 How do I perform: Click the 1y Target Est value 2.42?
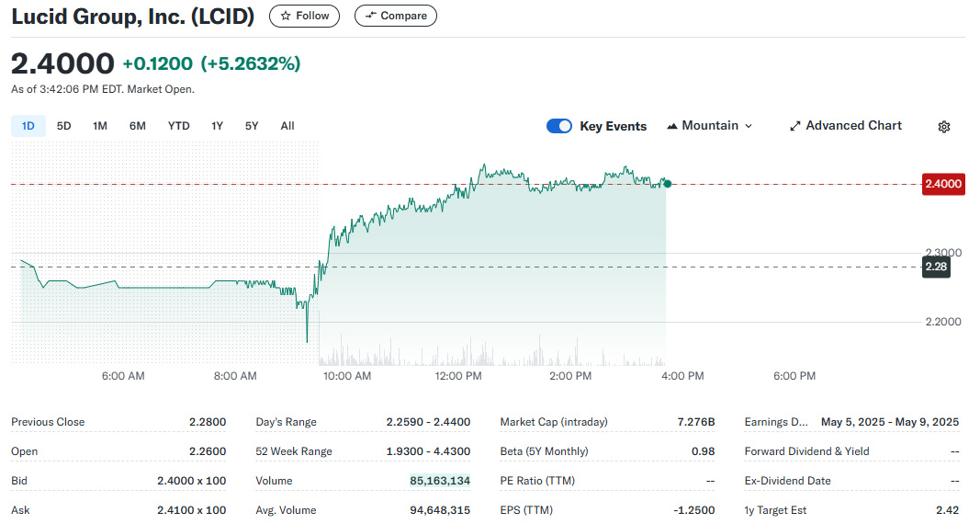[948, 510]
